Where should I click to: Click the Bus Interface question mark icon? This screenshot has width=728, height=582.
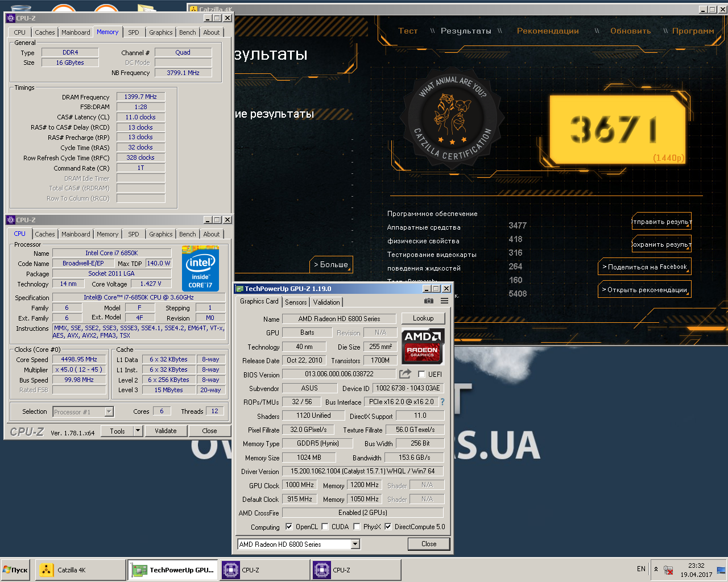442,402
